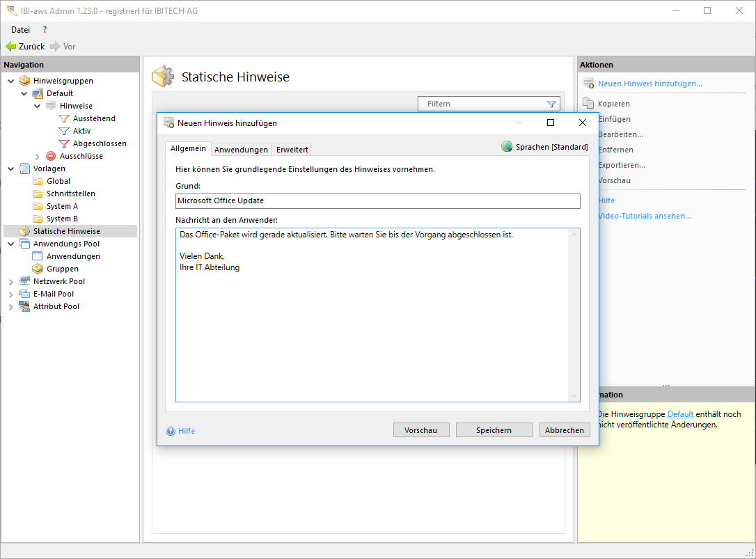Click the green Zurück back arrow
The image size is (756, 559).
click(10, 47)
